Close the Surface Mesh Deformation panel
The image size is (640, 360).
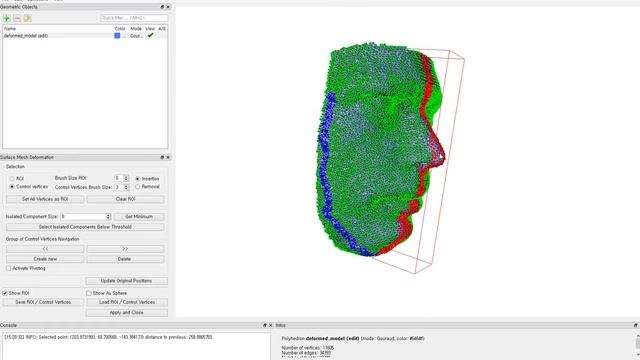[x=168, y=157]
